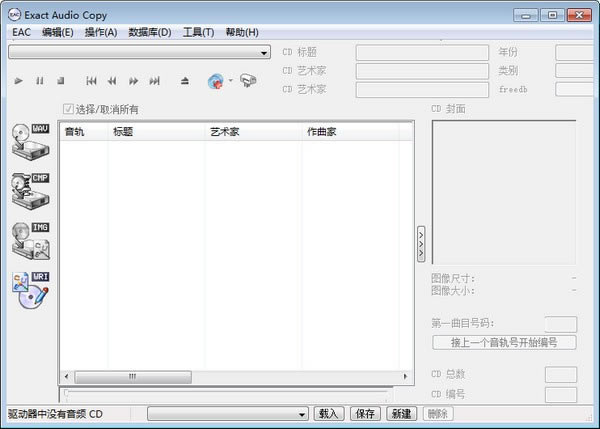600x429 pixels.
Task: Click the 载入 button
Action: coord(328,414)
